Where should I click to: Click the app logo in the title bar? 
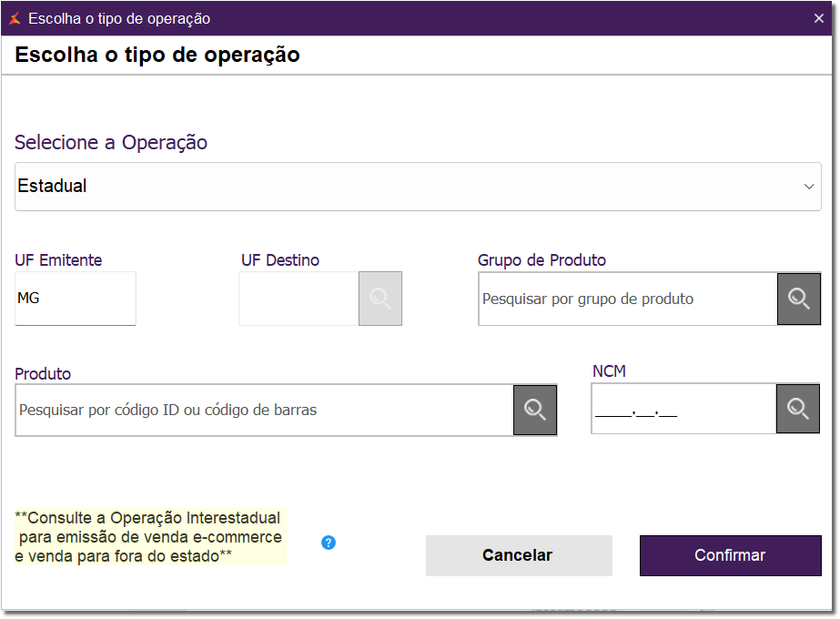point(14,18)
